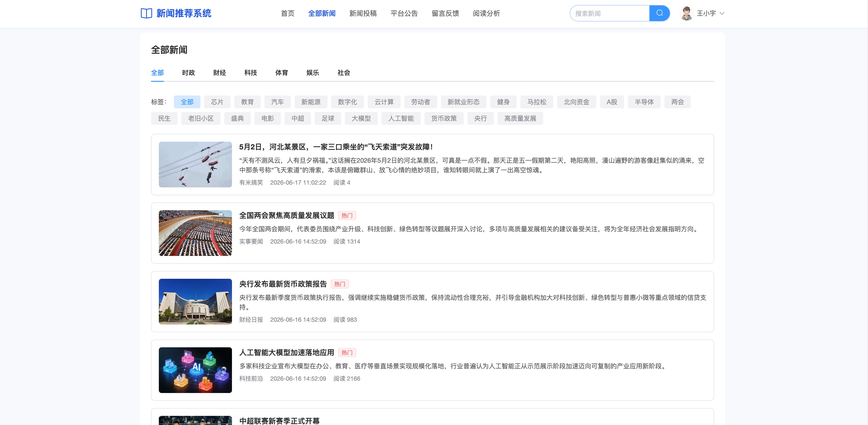Switch to the 时政 tab

click(188, 72)
